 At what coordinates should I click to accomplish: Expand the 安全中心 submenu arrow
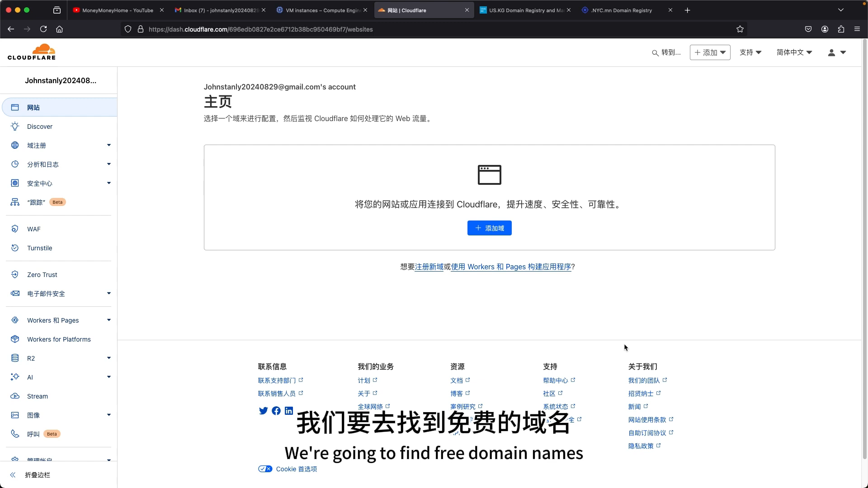tap(109, 183)
